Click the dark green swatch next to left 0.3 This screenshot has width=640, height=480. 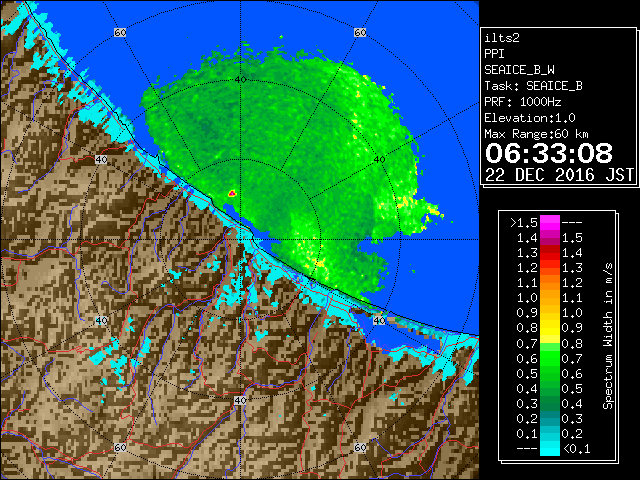coord(549,403)
